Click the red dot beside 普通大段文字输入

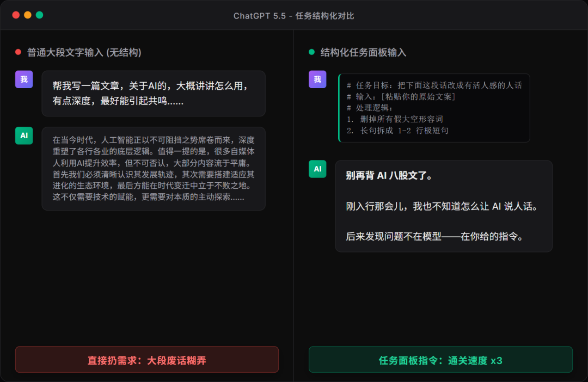click(18, 52)
